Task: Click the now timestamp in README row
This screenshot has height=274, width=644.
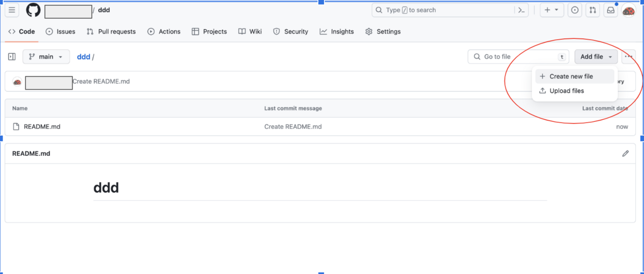Action: 622,127
